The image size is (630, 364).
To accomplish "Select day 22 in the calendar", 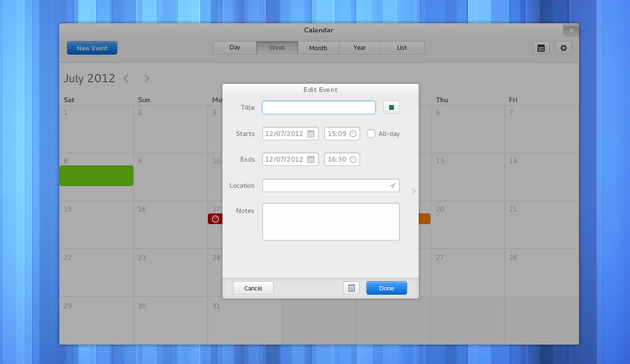I will tap(96, 273).
